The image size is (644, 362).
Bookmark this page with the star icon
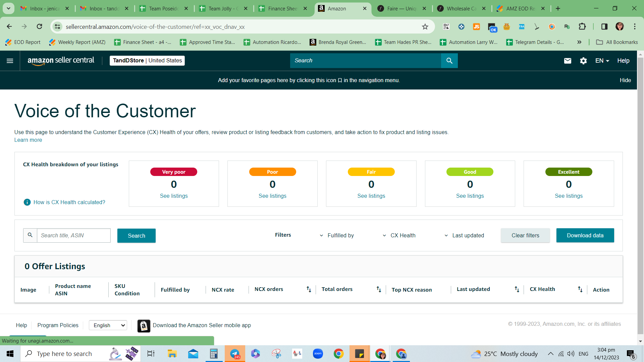click(425, 27)
